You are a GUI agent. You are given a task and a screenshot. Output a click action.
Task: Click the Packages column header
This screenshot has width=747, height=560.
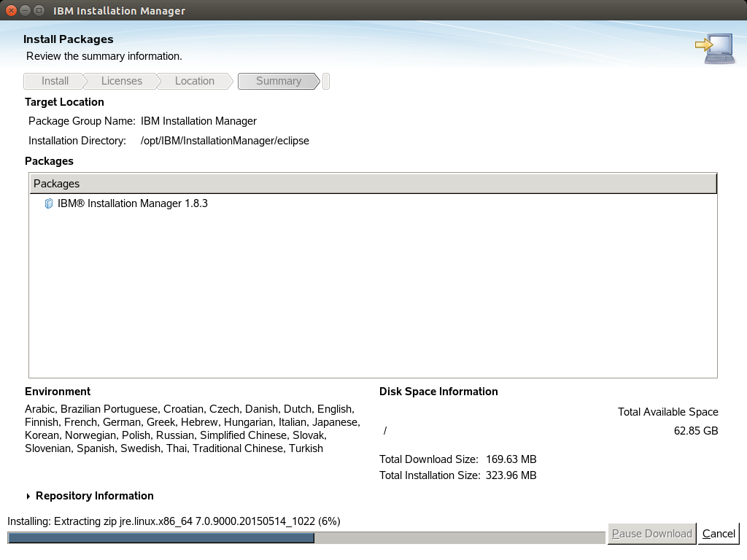coord(373,184)
